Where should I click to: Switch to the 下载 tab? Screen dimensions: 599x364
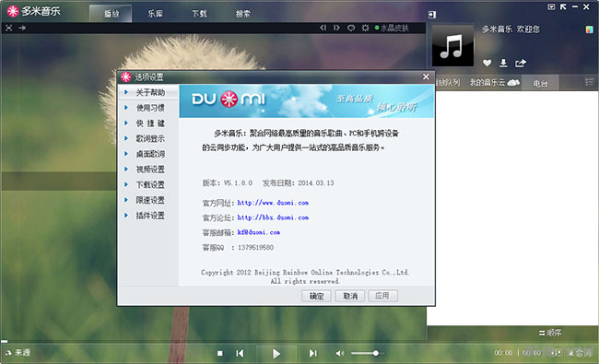click(199, 14)
